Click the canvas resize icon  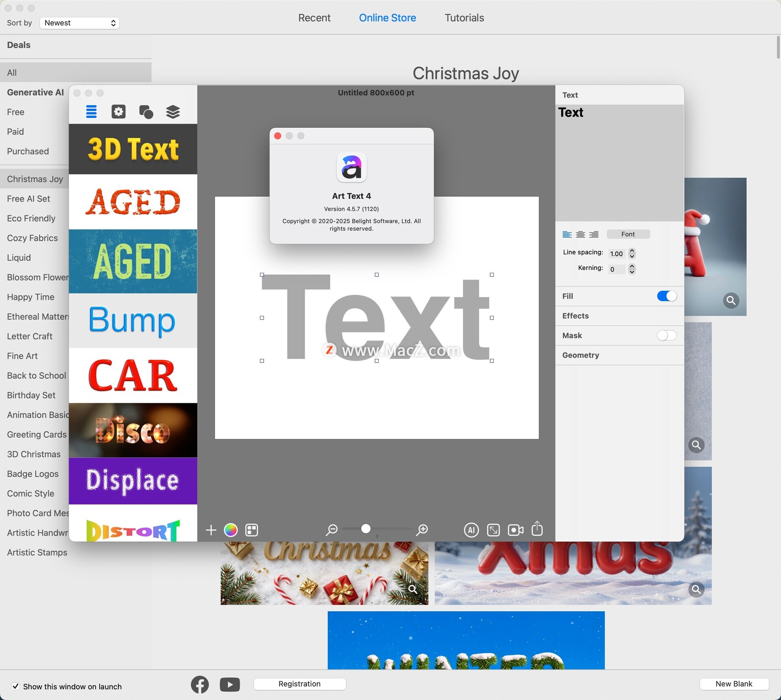493,530
